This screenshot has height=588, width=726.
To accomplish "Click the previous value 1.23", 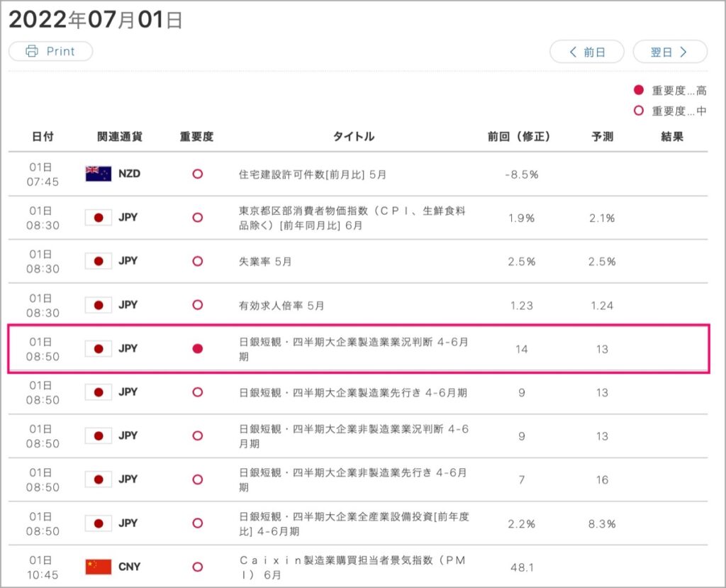I will tap(522, 306).
